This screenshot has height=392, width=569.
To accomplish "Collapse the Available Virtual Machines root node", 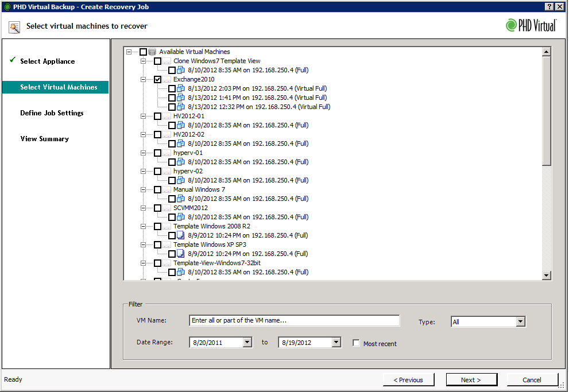I will tap(129, 52).
